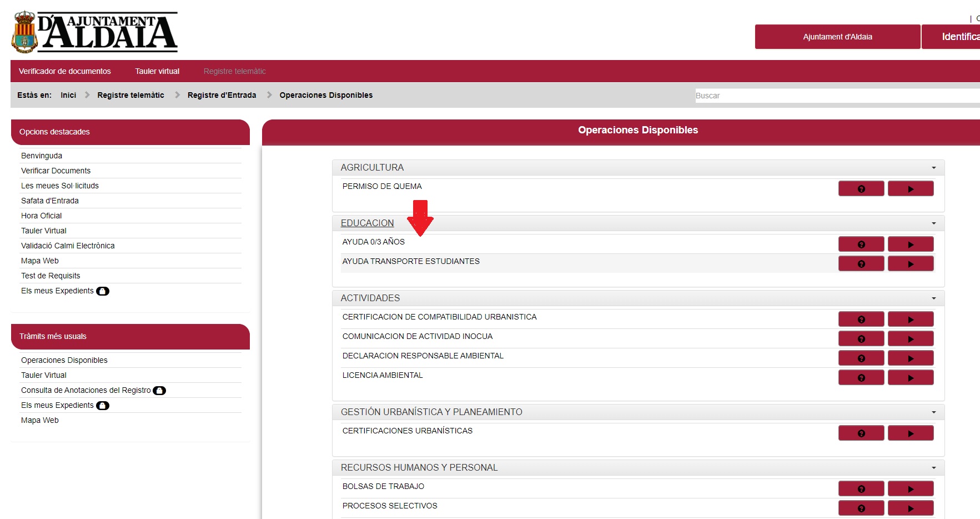
Task: Open Les meues Sol·licituds link
Action: pyautogui.click(x=60, y=186)
